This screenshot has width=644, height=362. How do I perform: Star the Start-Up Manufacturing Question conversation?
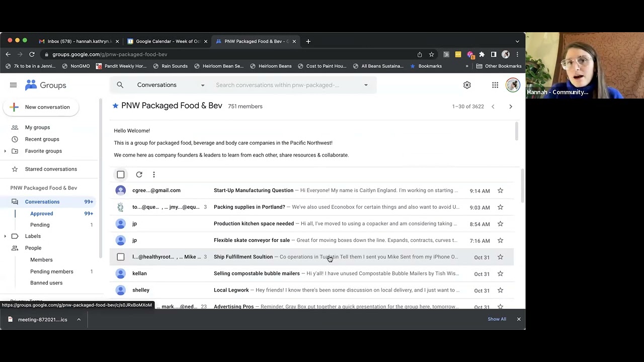pyautogui.click(x=500, y=191)
